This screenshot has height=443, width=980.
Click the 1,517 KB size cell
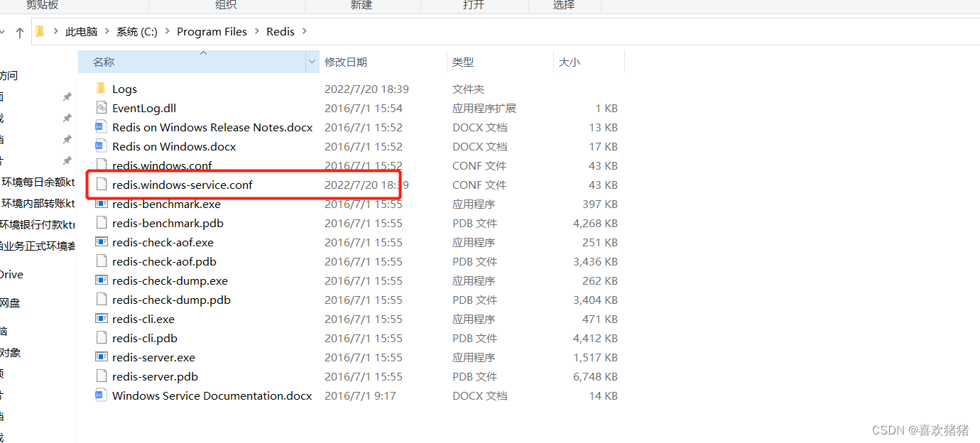pyautogui.click(x=596, y=357)
